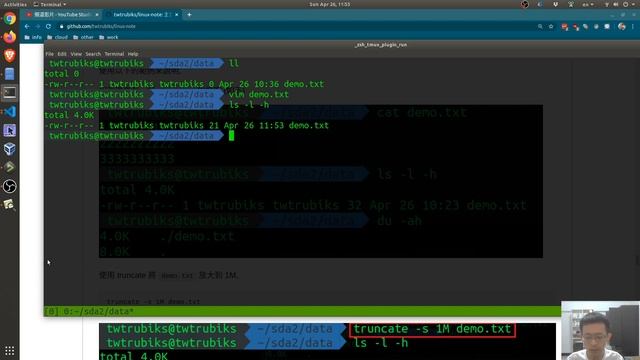This screenshot has width=640, height=360.
Task: Open OBS Studio from the dock
Action: coord(9,186)
